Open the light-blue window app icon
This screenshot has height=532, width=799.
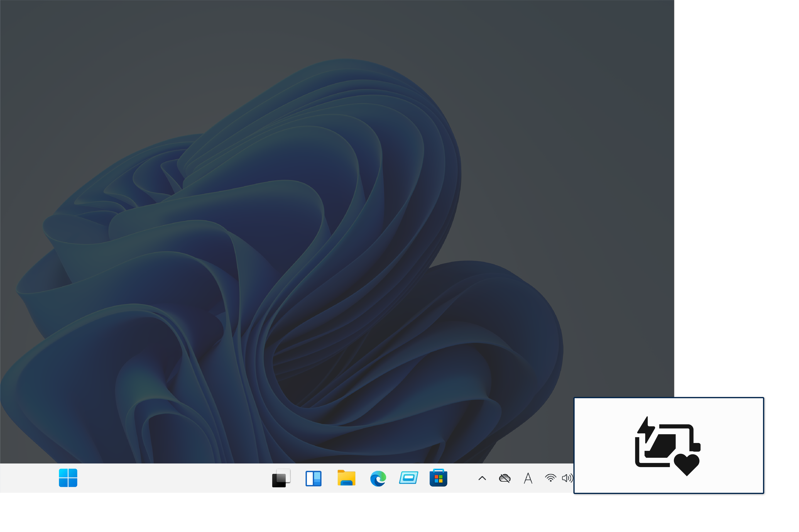pyautogui.click(x=408, y=478)
